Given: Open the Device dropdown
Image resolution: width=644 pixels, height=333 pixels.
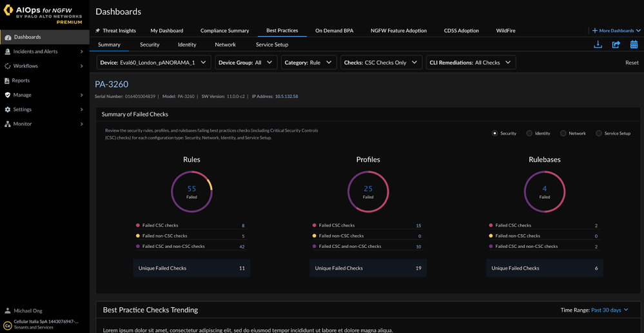Looking at the screenshot, I should [154, 63].
